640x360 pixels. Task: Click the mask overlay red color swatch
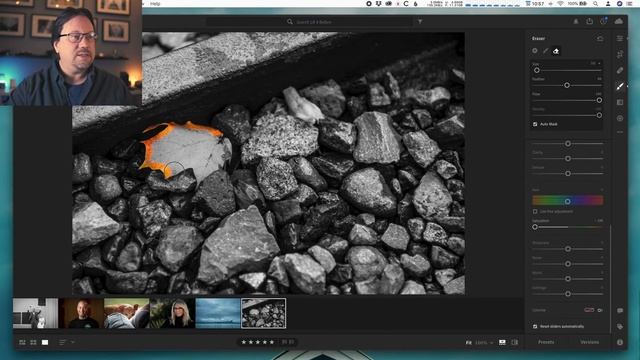589,310
